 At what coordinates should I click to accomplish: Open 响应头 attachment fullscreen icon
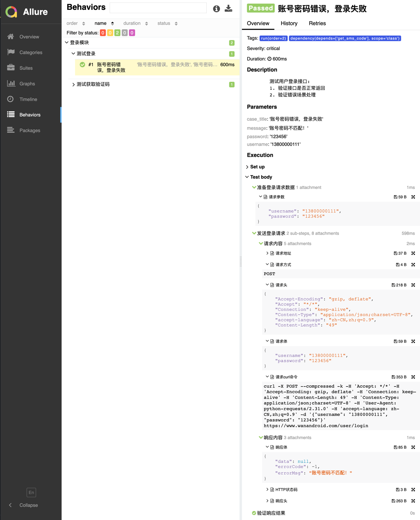pyautogui.click(x=413, y=501)
